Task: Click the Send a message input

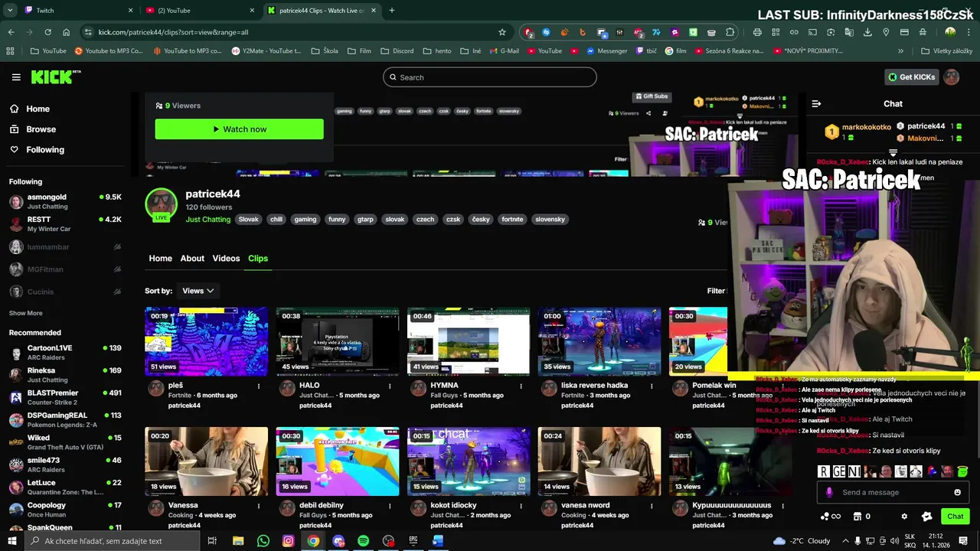Action: (x=892, y=492)
